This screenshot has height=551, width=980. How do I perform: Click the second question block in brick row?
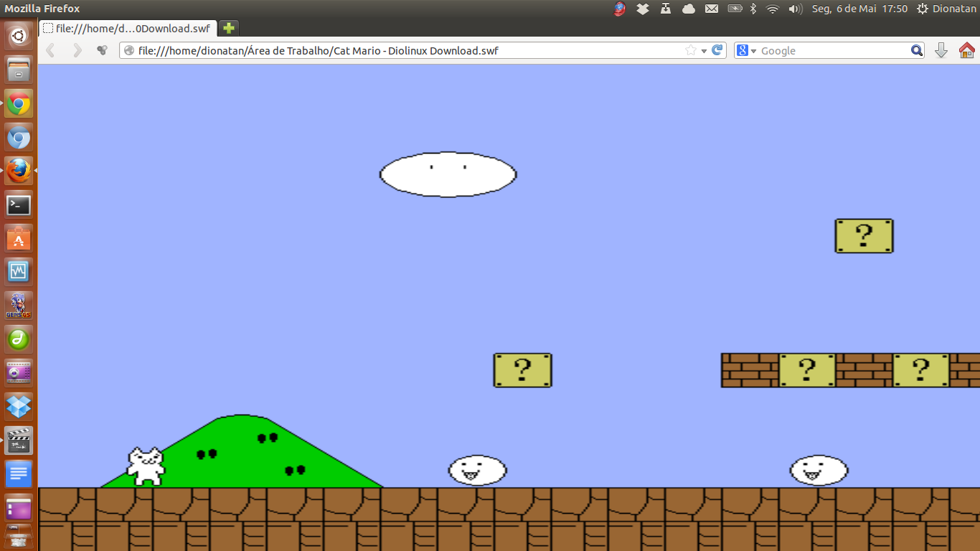pyautogui.click(x=921, y=370)
